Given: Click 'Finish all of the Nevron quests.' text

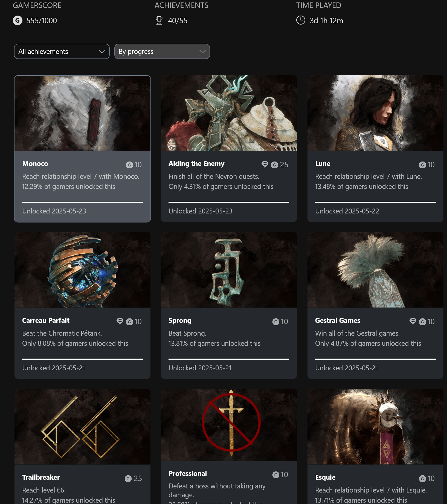Looking at the screenshot, I should click(214, 176).
